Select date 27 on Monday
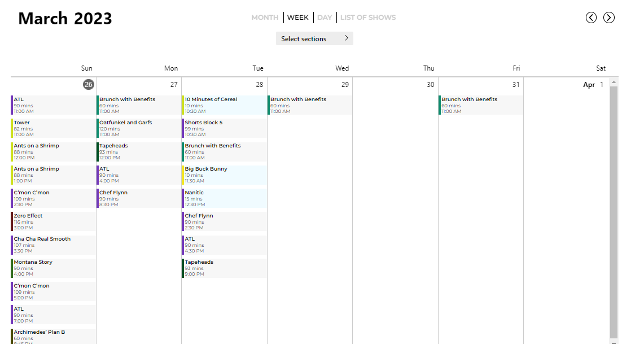644x344 pixels. (174, 85)
